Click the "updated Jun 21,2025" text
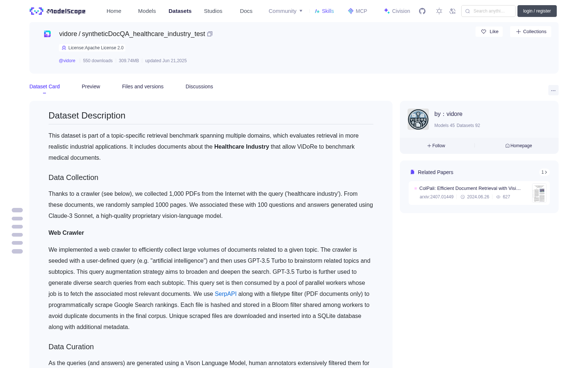Screen dimensions: 588x368 166,61
